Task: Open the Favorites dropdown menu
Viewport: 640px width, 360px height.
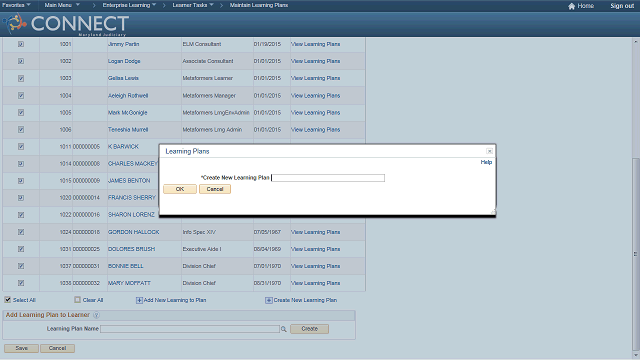Action: (16, 5)
